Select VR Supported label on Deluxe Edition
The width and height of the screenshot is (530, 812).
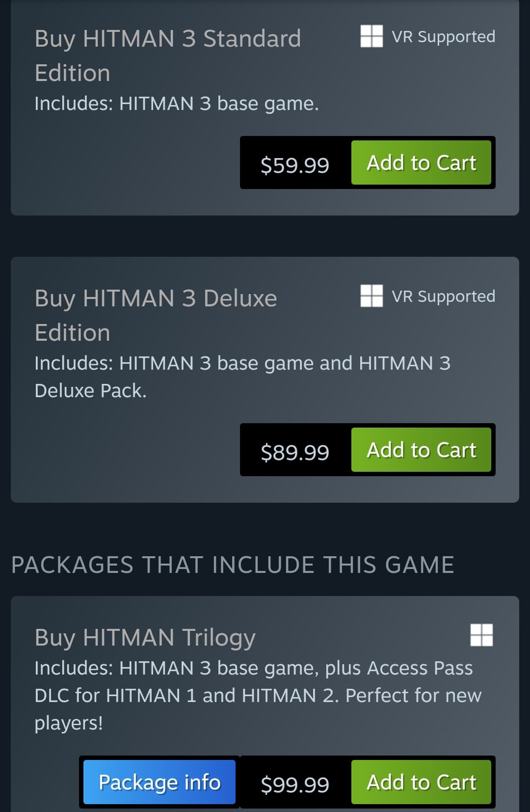tap(443, 297)
